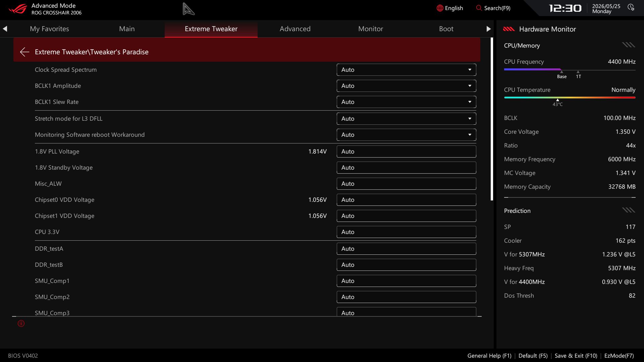The image size is (644, 362).
Task: Click Prediction section stripes icon
Action: (629, 210)
